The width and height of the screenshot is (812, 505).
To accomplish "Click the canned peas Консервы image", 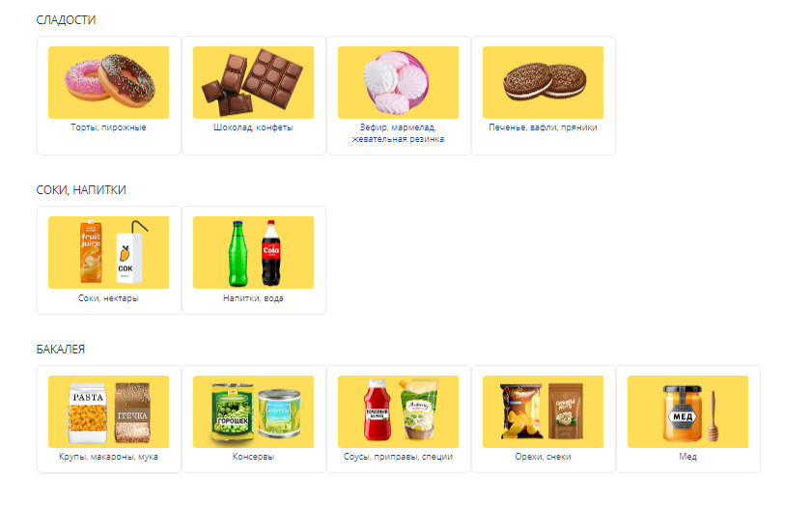I will 253,411.
